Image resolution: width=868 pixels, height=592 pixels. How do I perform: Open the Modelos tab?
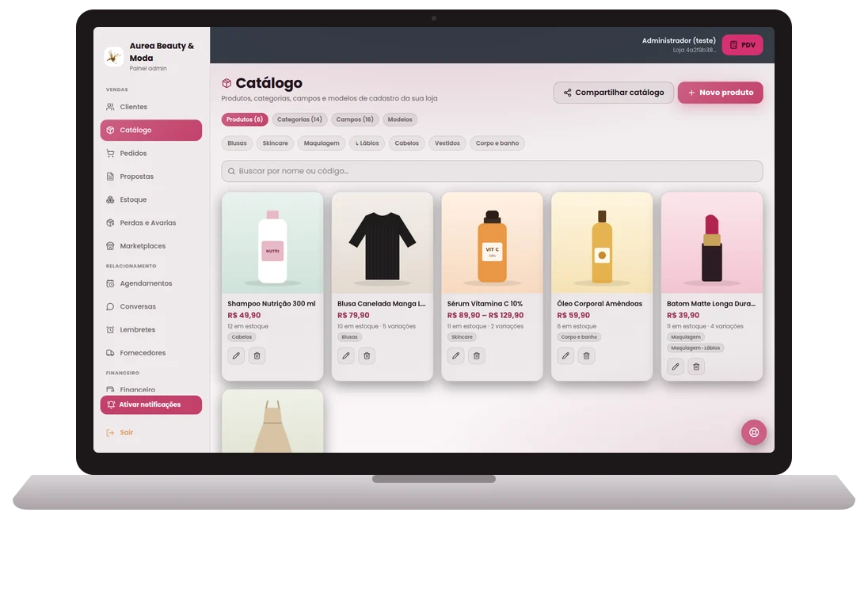(400, 120)
